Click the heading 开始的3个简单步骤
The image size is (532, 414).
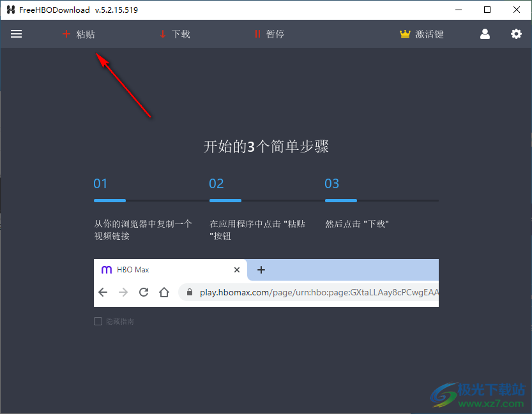[266, 146]
